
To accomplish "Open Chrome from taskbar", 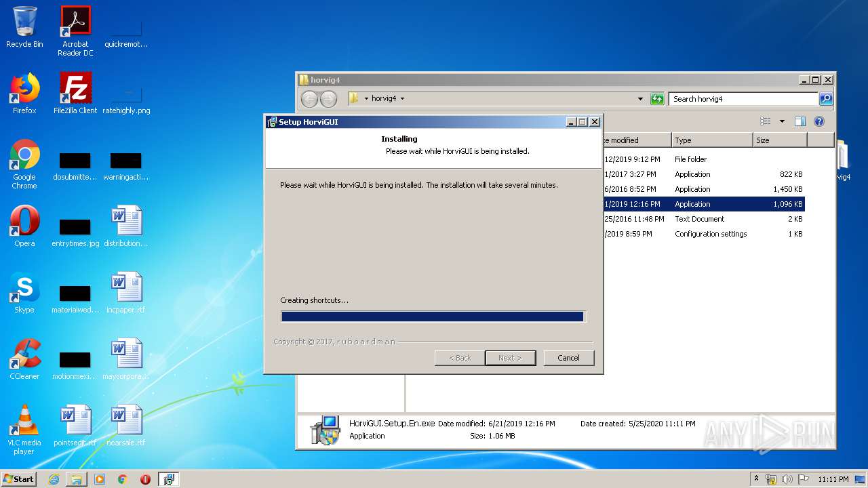I will click(x=123, y=479).
